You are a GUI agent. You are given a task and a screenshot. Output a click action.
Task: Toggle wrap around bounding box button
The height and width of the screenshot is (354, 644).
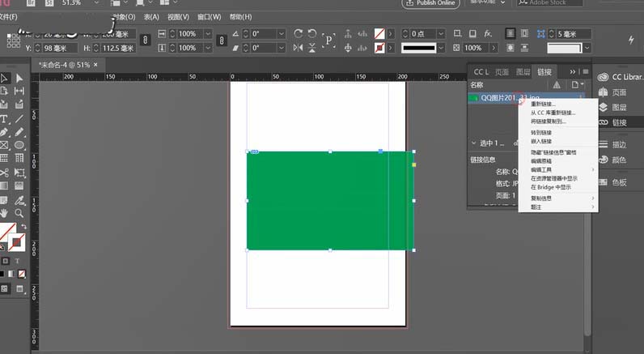(x=524, y=34)
